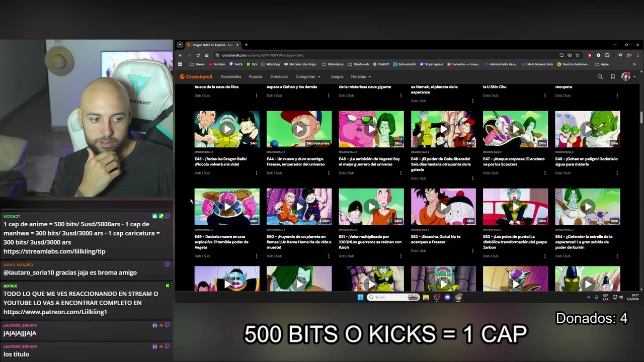
Task: Show hidden system tray icons
Action: point(589,297)
